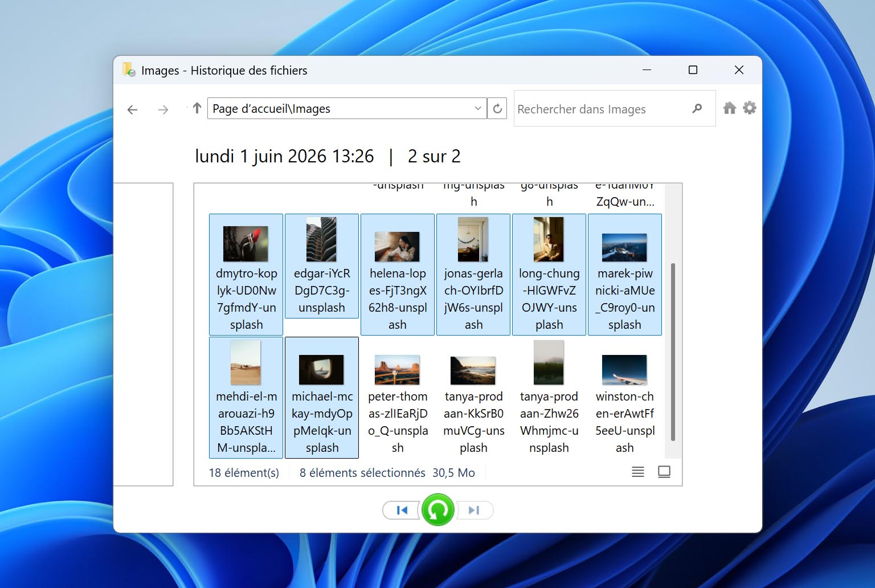Click the search magnifier icon
This screenshot has height=588, width=875.
coord(697,108)
